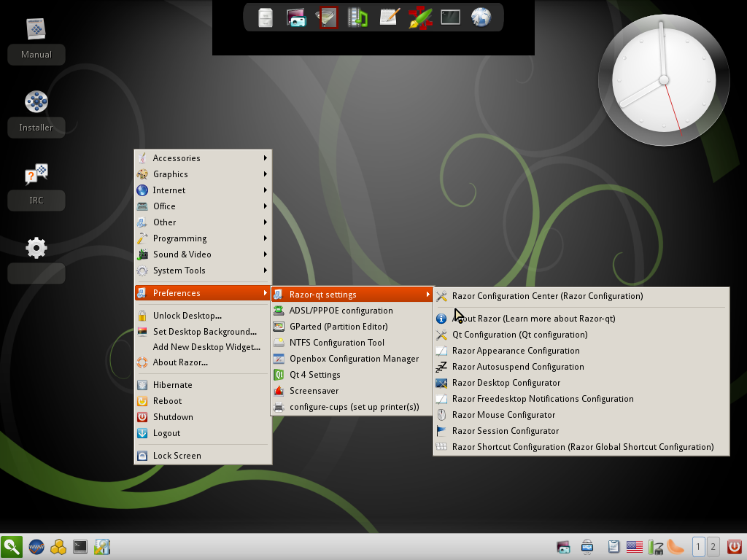Open the magnifier search icon in the taskbar
Screen dimensions: 747x560
coord(102,547)
